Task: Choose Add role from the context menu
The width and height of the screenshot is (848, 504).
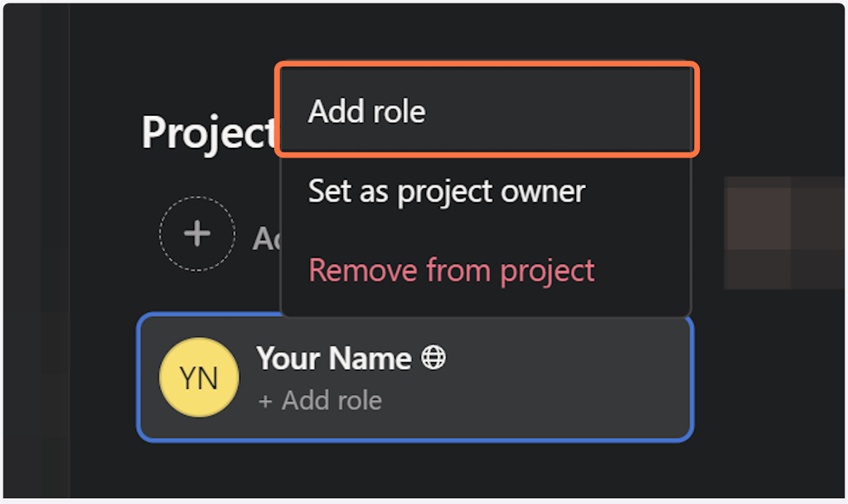Action: 366,112
